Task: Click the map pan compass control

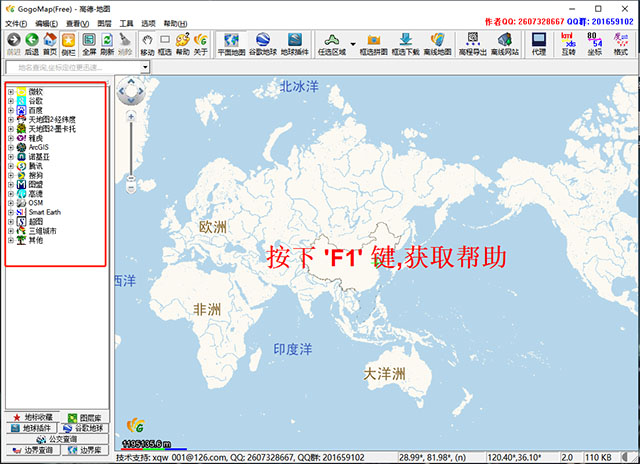Action: pos(131,91)
